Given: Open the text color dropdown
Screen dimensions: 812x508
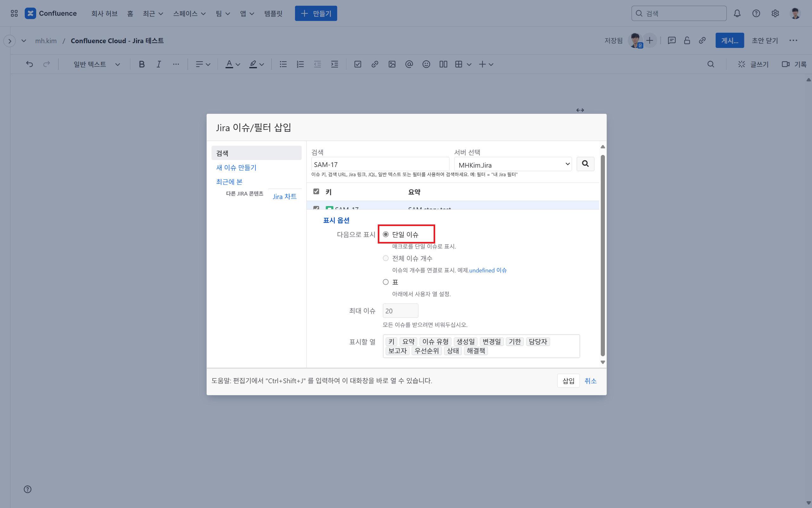Looking at the screenshot, I should [x=233, y=64].
